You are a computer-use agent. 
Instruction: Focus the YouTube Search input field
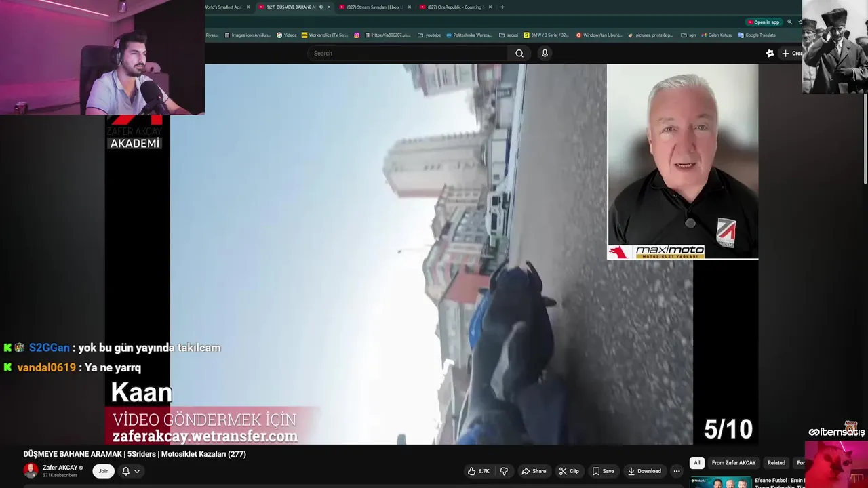click(x=408, y=54)
